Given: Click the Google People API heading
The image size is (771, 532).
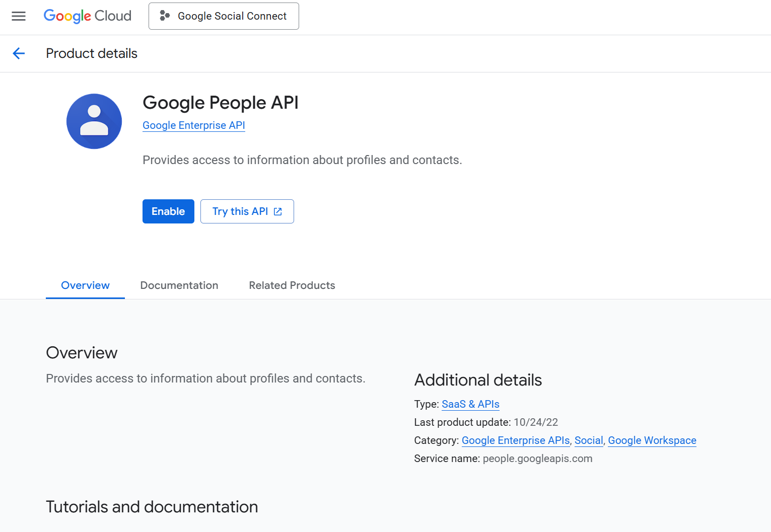Looking at the screenshot, I should (x=221, y=103).
